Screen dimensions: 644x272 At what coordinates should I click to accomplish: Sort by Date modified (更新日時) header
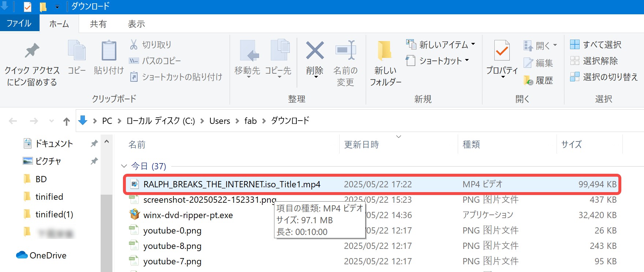[362, 144]
